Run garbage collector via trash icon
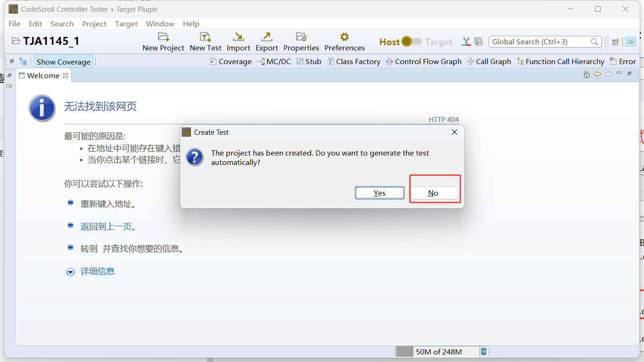 [484, 352]
